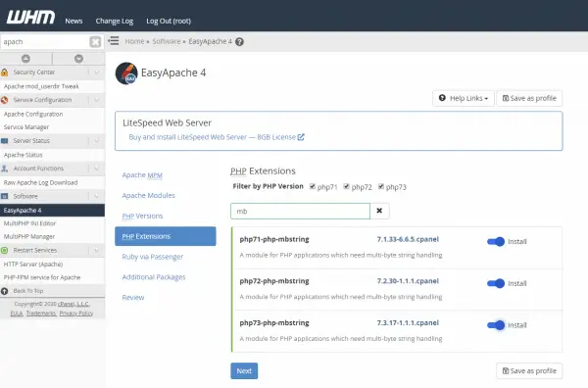588x388 pixels.
Task: Click the Security Center lock icon
Action: pos(5,72)
